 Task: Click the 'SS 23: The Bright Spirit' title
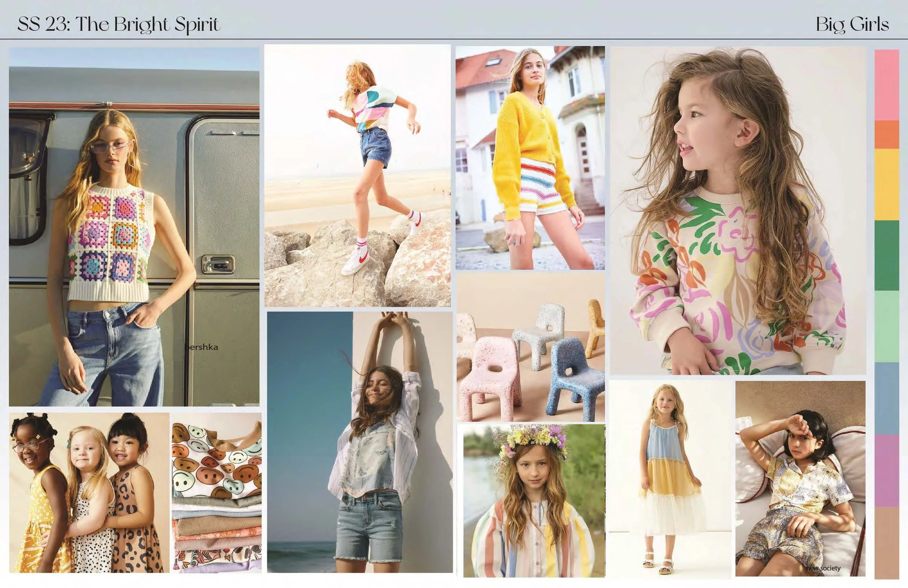(x=119, y=25)
